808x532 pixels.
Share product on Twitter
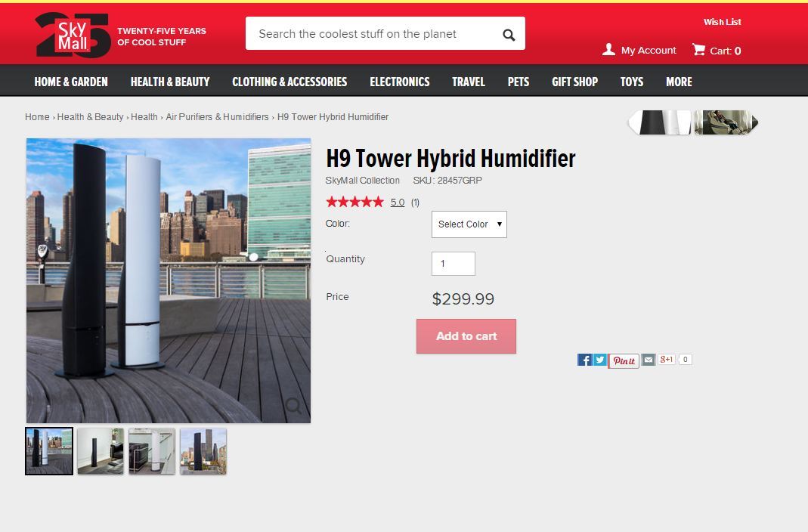tap(600, 360)
